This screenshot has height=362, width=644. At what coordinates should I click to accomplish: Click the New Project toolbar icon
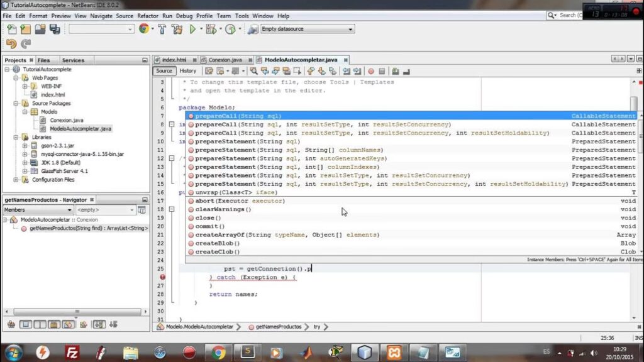point(25,29)
